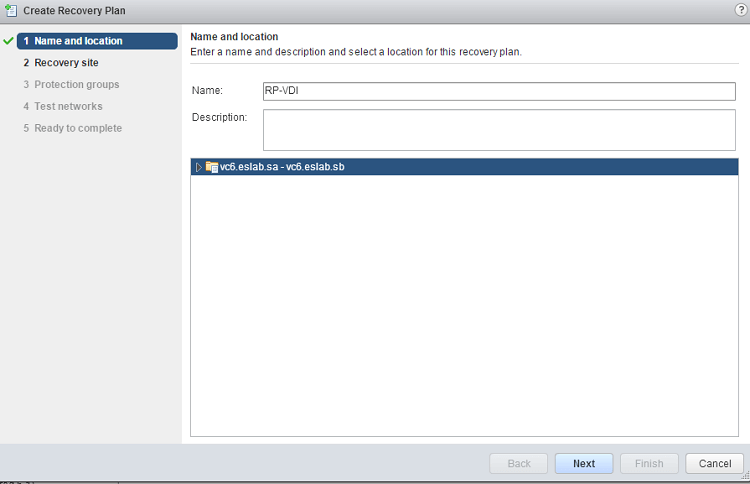Expand the vc6.eslab.sa tree node arrow
Image resolution: width=750 pixels, height=484 pixels.
coord(199,167)
